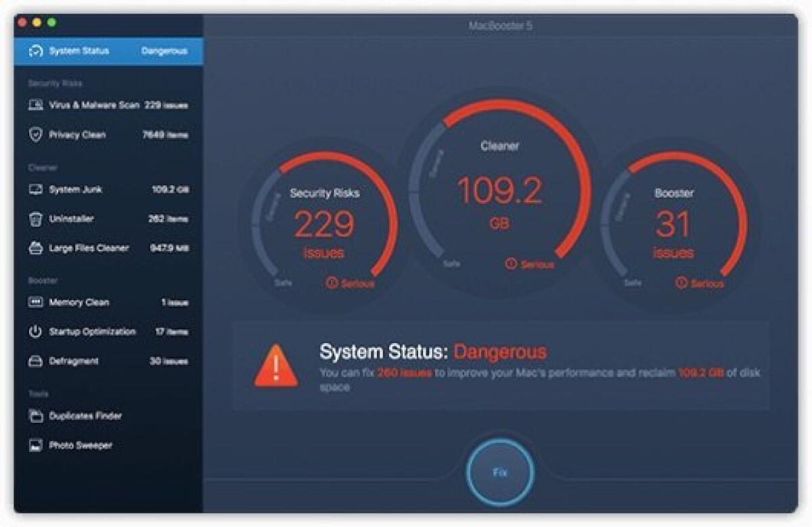Click the green maximize window button
812x527 pixels.
(x=52, y=22)
